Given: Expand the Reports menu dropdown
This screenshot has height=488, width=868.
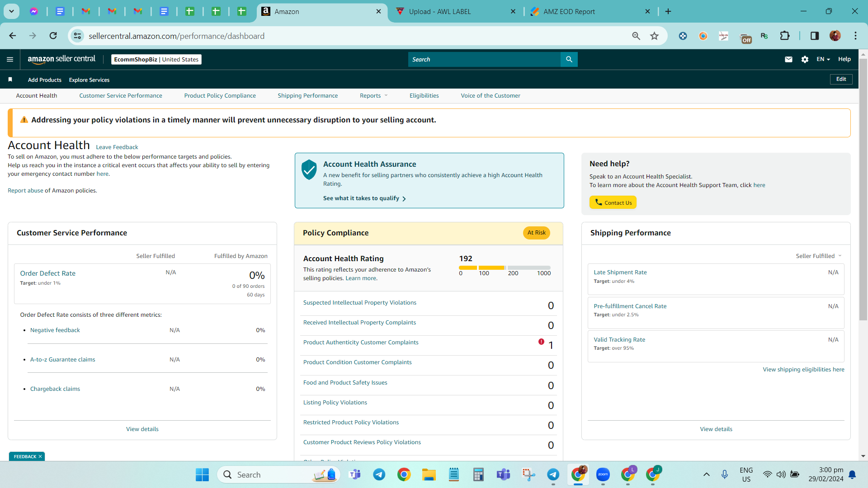Looking at the screenshot, I should point(374,95).
